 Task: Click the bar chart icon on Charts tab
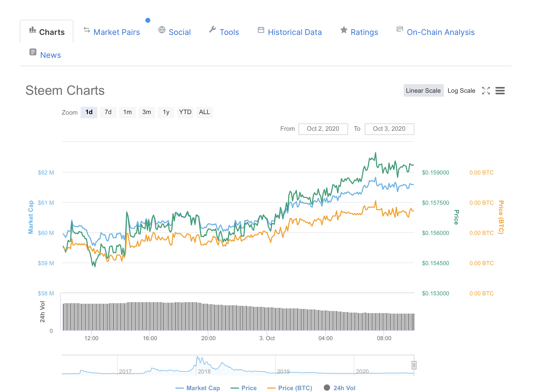click(32, 30)
